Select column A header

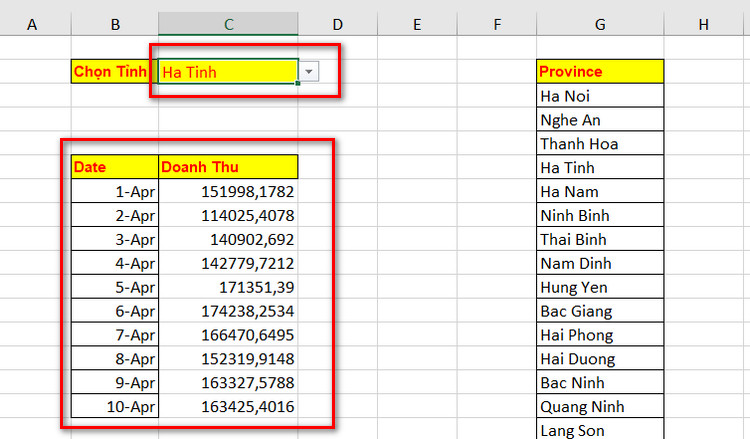[32, 24]
